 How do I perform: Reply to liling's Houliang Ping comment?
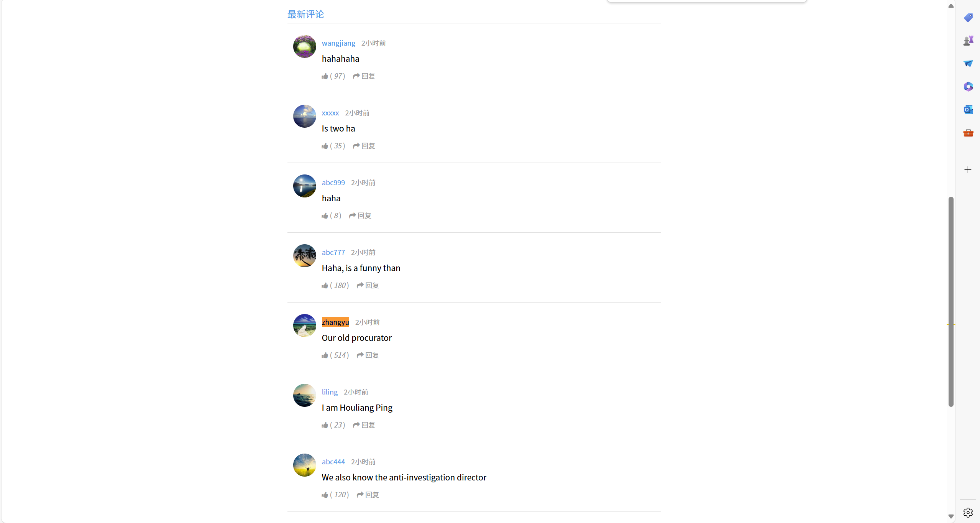click(x=364, y=425)
